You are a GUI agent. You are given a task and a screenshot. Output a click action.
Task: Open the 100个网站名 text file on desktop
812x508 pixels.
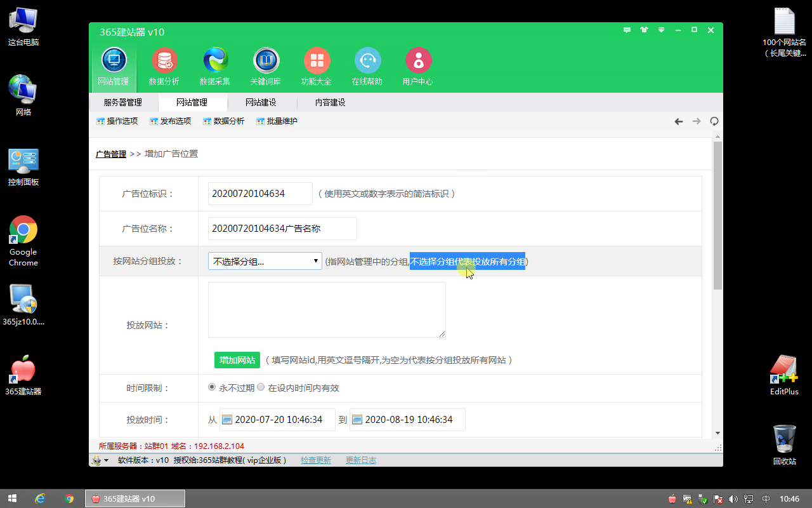784,32
